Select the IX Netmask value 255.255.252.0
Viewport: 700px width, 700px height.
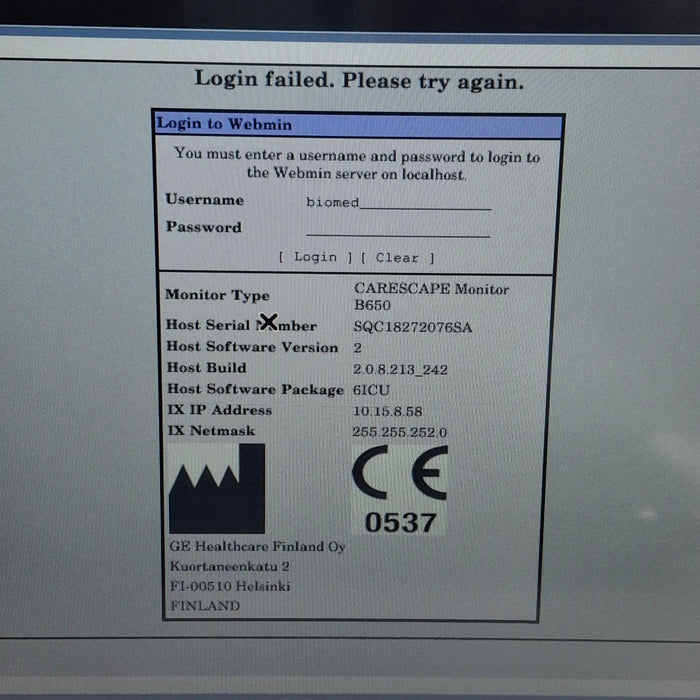[399, 432]
